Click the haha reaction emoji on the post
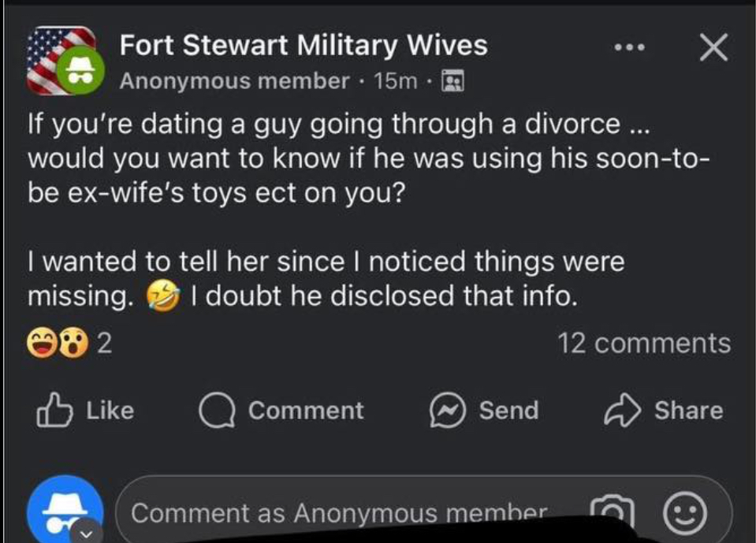 (x=40, y=344)
